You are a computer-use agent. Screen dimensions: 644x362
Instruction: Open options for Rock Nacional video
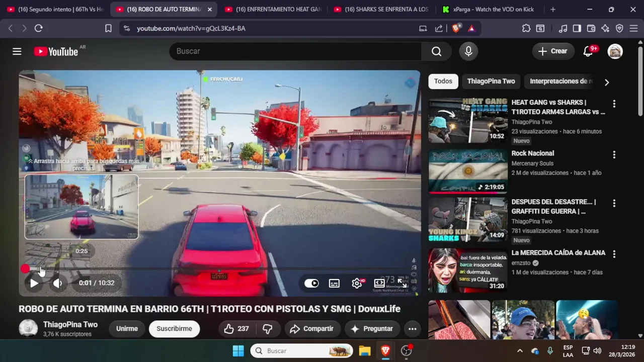pos(614,155)
